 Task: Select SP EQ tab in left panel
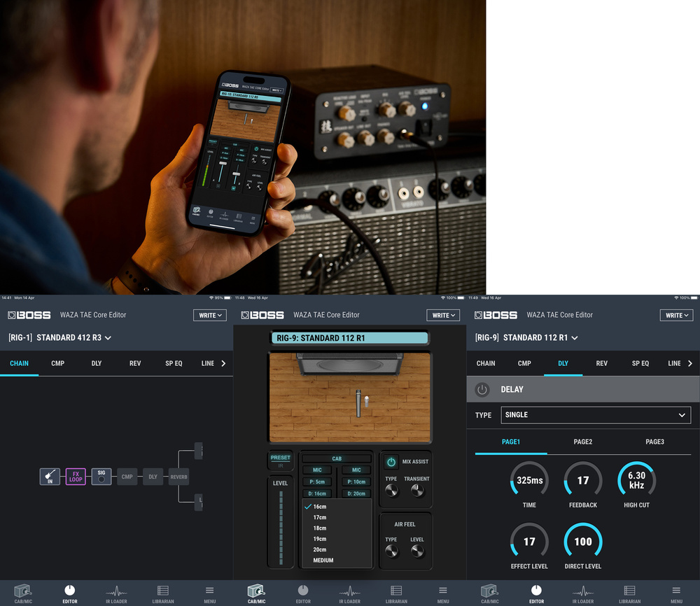[x=174, y=363]
